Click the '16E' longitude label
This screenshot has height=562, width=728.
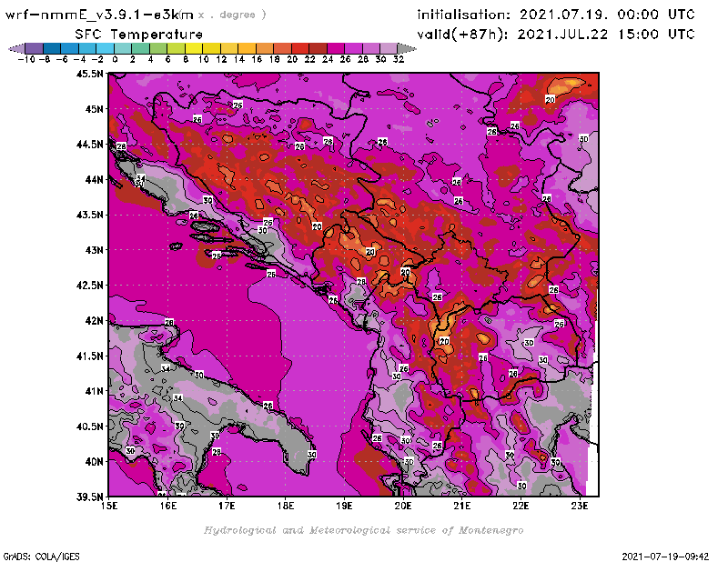click(168, 506)
